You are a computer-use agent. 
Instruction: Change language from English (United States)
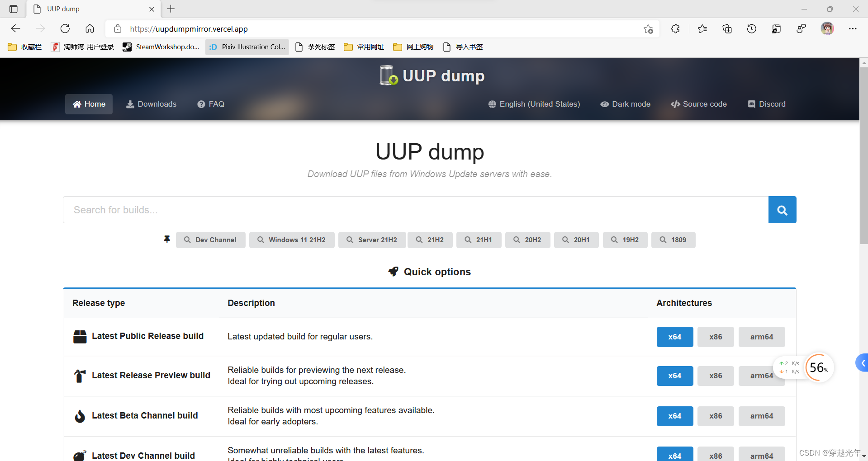[534, 104]
